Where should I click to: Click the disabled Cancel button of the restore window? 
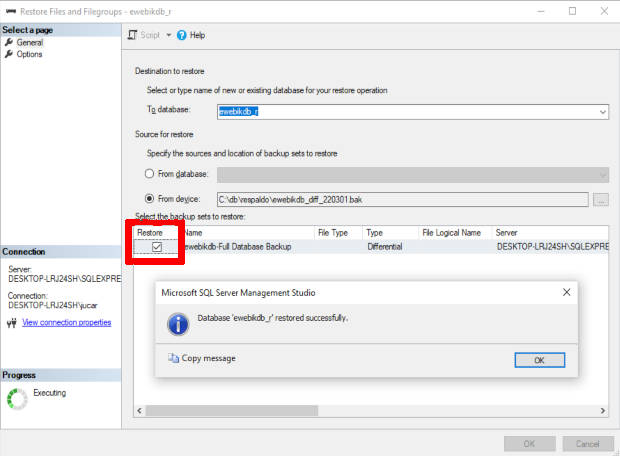[588, 444]
